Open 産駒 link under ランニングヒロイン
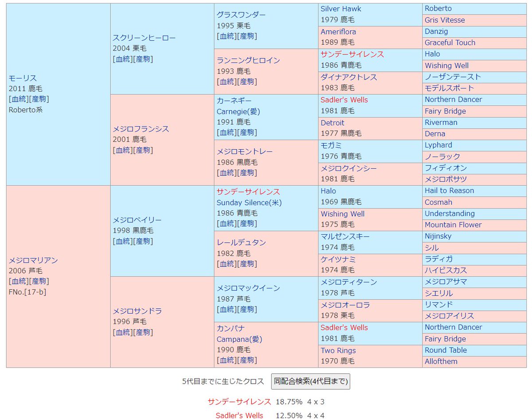Viewport: 532px width, 419px height. tap(247, 81)
